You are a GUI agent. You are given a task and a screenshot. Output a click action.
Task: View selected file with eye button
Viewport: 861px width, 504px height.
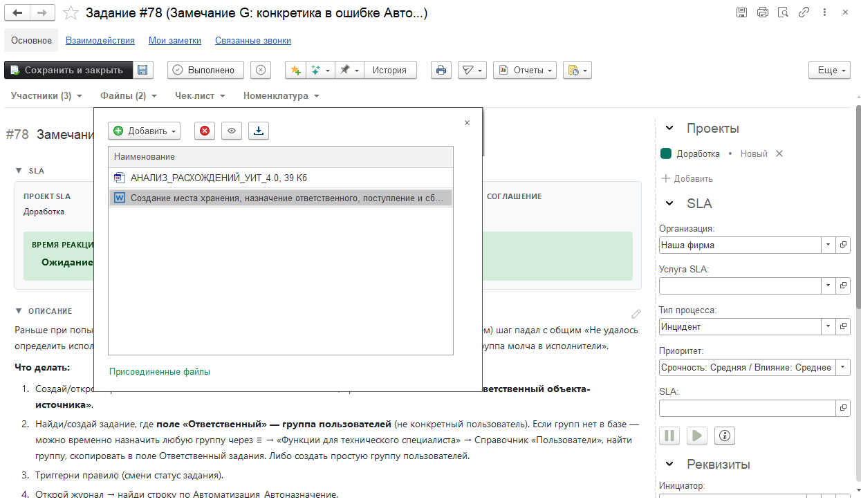tap(232, 131)
